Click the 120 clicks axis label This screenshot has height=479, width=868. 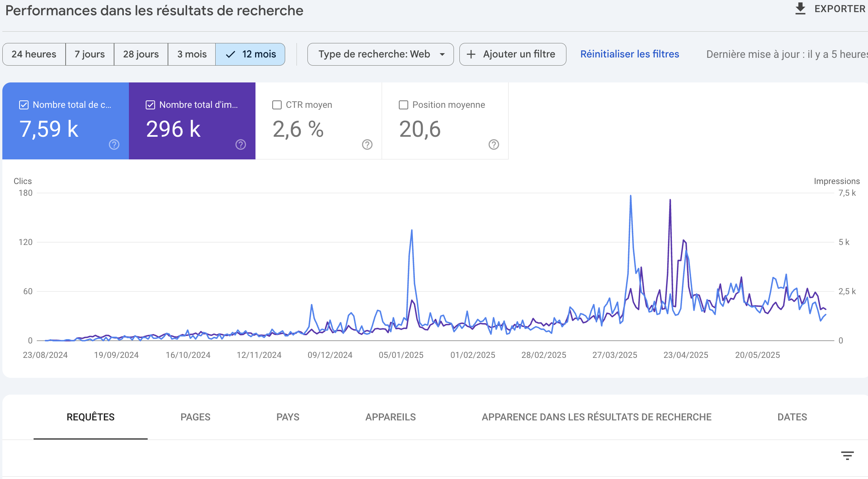pos(26,242)
